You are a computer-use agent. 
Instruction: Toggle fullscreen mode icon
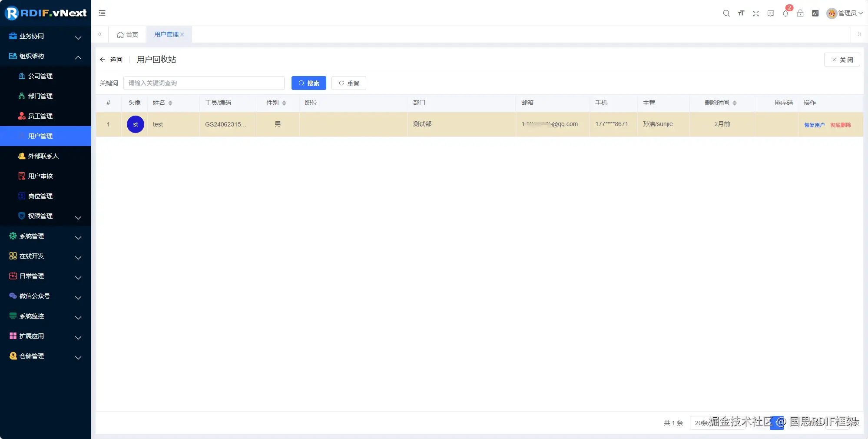pyautogui.click(x=756, y=13)
